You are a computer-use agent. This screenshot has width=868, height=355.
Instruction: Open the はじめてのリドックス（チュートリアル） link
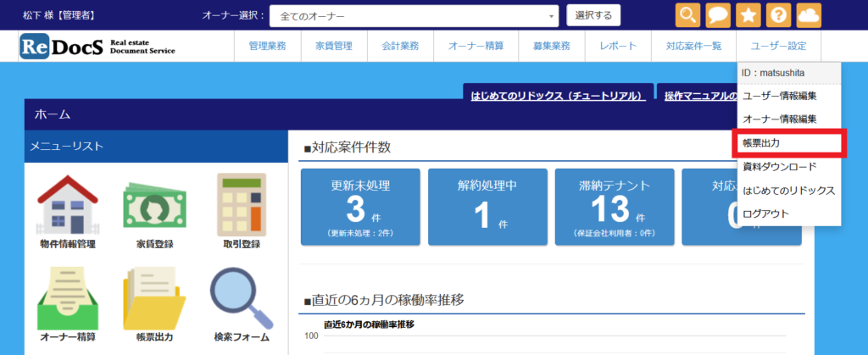pos(557,96)
